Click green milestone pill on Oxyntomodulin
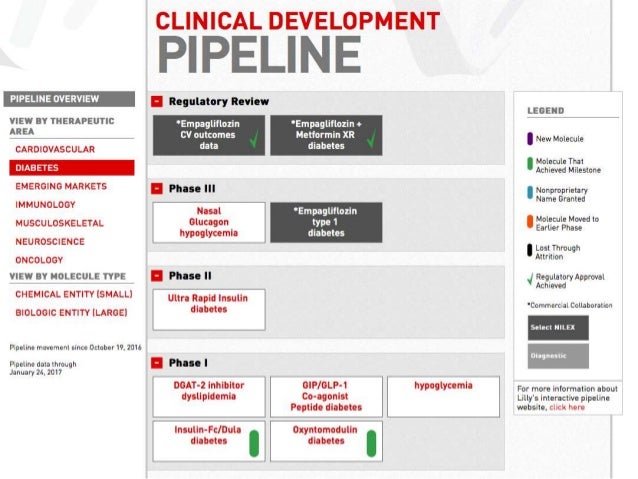This screenshot has width=638, height=479. 371,442
